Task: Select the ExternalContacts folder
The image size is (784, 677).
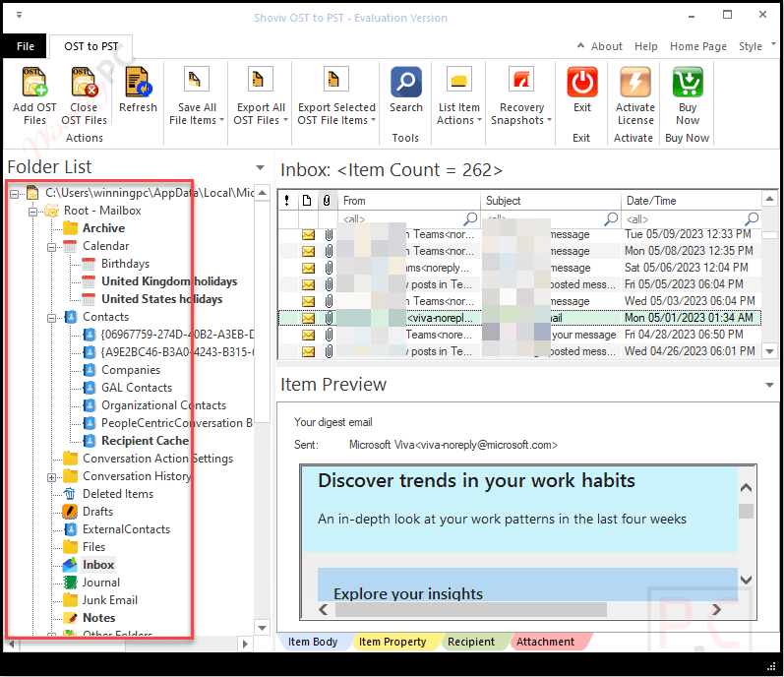Action: (x=126, y=529)
